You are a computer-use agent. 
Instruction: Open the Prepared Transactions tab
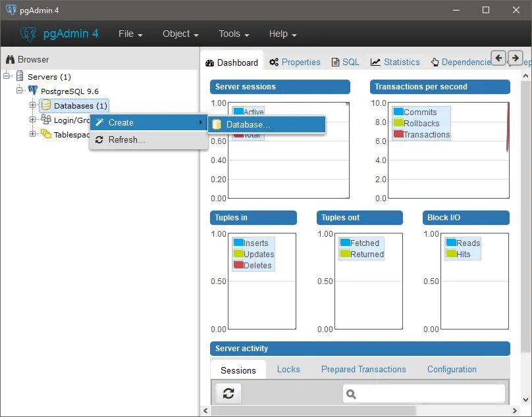tap(363, 369)
